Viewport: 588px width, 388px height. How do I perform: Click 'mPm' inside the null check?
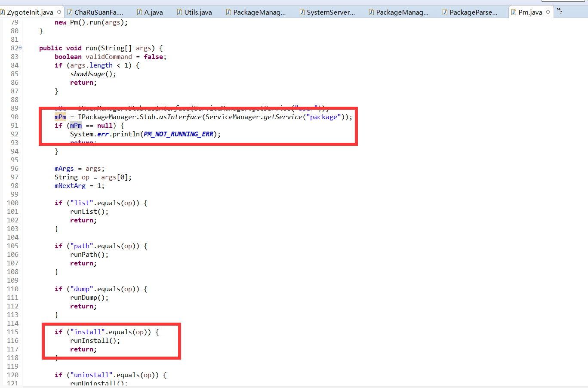76,126
